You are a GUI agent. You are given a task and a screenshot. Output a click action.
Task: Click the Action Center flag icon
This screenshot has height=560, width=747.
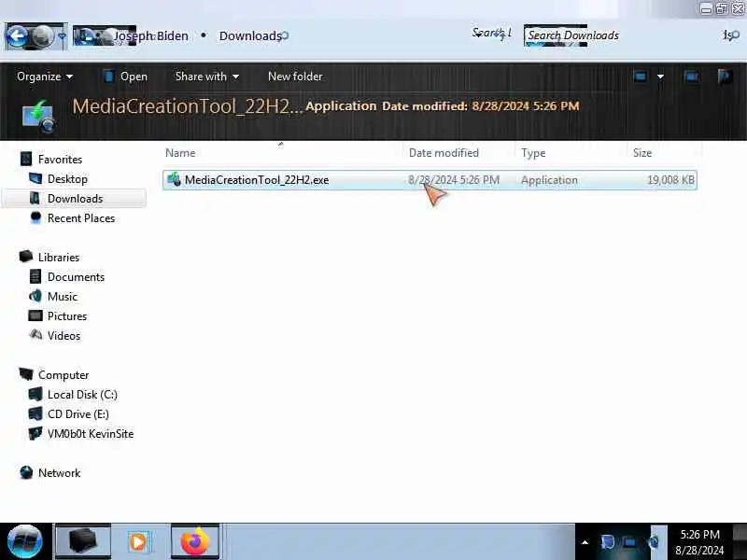[x=607, y=542]
